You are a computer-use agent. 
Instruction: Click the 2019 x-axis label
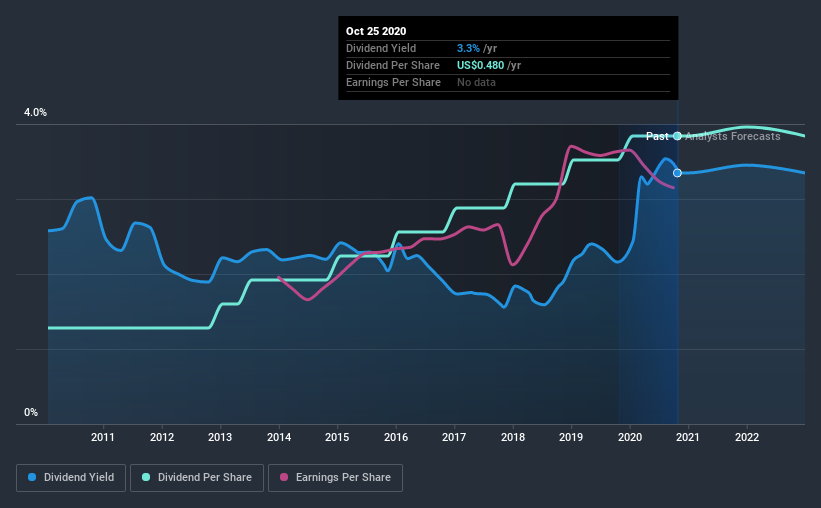(x=571, y=437)
